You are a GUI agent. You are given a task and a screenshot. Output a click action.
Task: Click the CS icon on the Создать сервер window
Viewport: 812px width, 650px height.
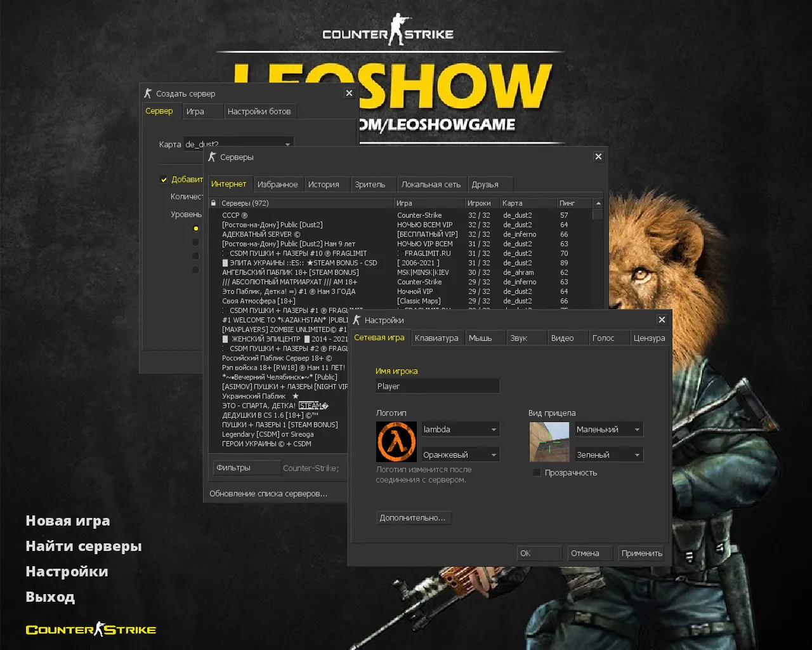point(148,93)
